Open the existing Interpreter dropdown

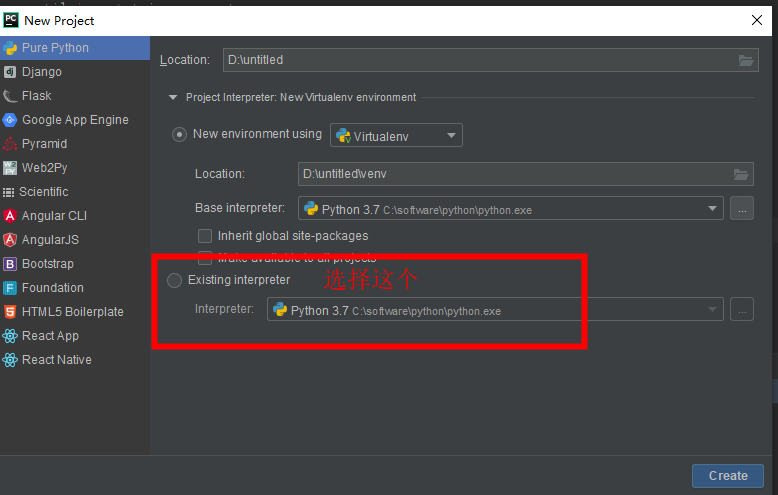(x=495, y=309)
